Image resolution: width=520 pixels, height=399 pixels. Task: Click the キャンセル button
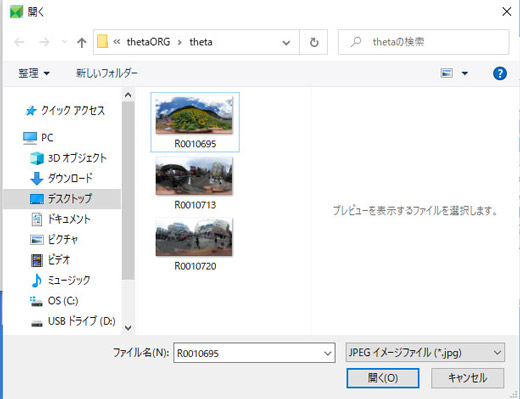coord(467,378)
